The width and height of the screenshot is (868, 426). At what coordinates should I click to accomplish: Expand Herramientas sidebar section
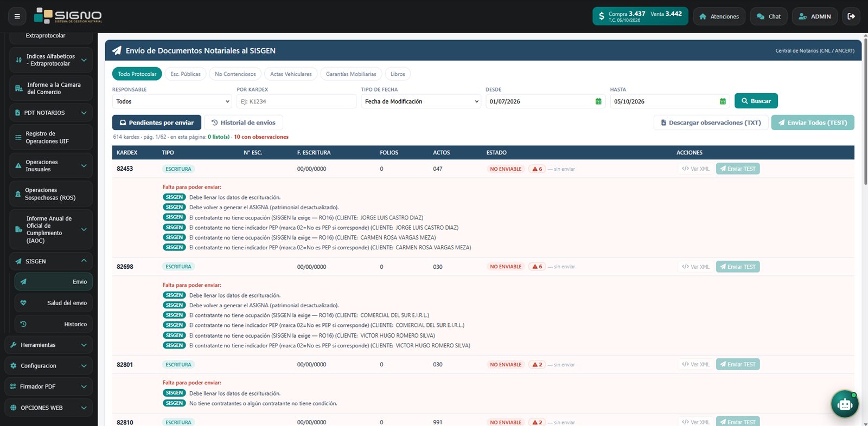[x=48, y=345]
